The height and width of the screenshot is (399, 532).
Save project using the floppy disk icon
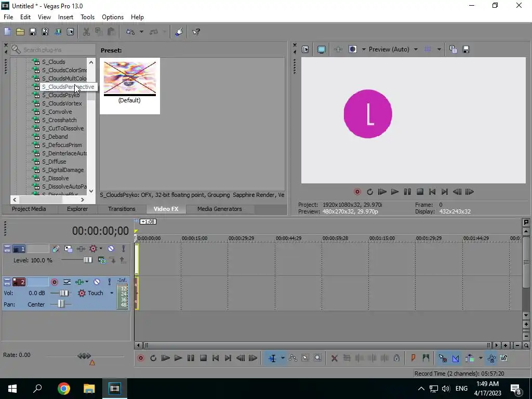click(33, 32)
